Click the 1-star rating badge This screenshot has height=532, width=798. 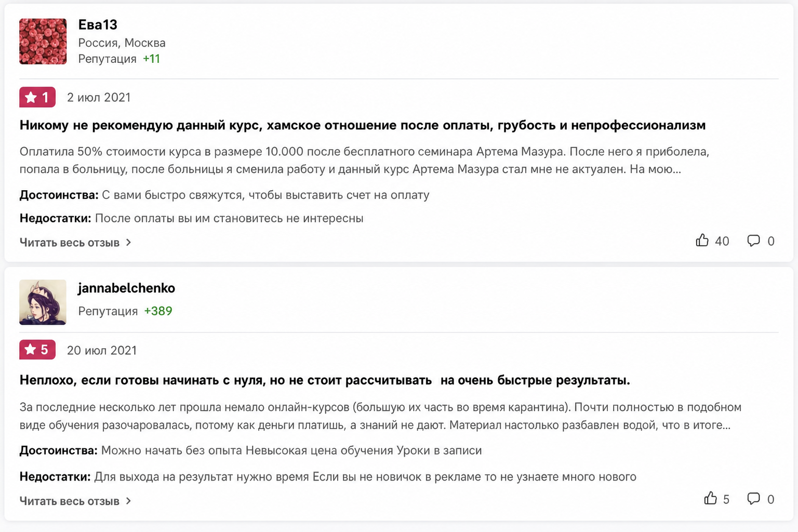click(37, 97)
